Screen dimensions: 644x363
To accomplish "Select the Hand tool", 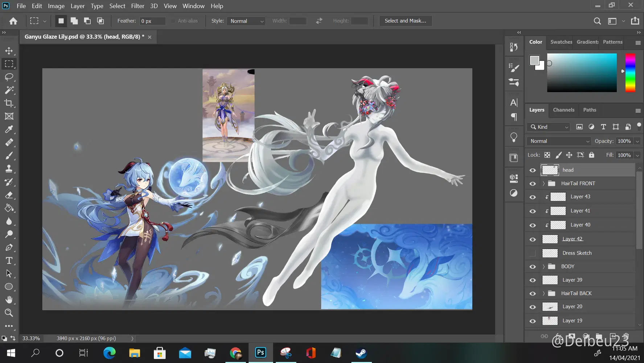I will [x=9, y=300].
